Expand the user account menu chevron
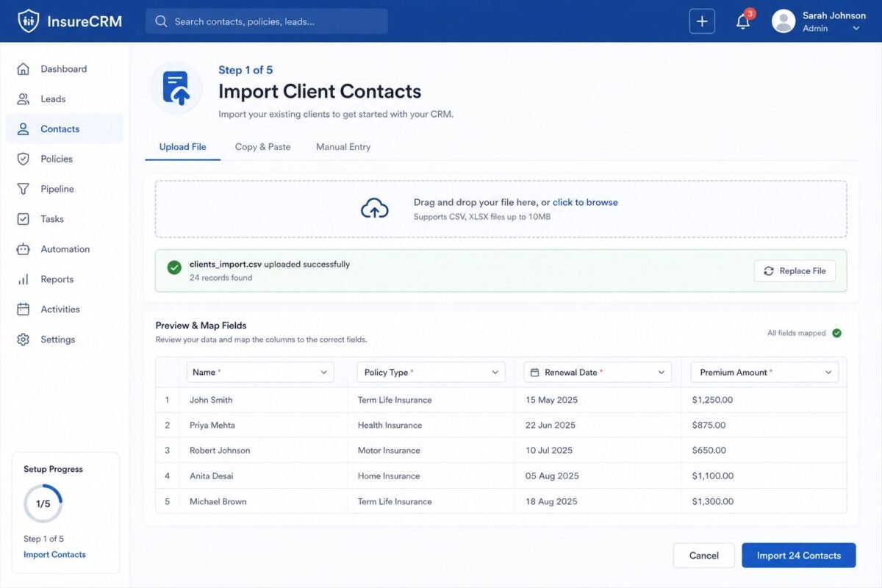 pos(856,29)
